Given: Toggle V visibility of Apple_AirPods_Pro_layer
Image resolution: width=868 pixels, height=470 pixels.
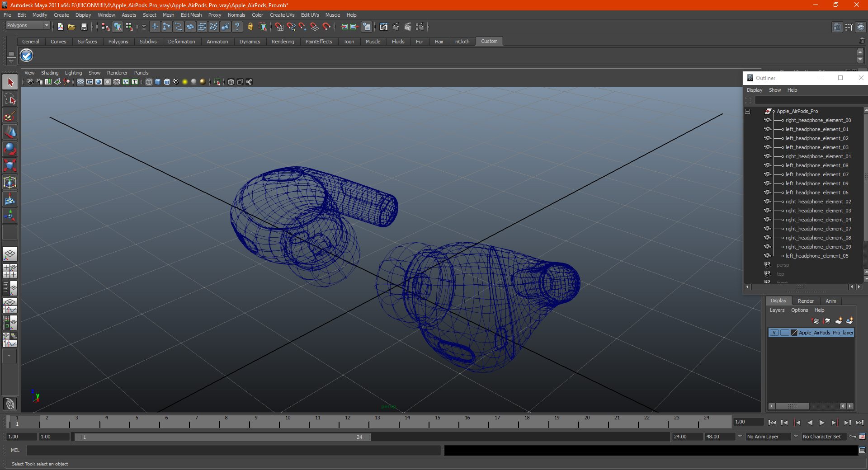Looking at the screenshot, I should point(774,333).
